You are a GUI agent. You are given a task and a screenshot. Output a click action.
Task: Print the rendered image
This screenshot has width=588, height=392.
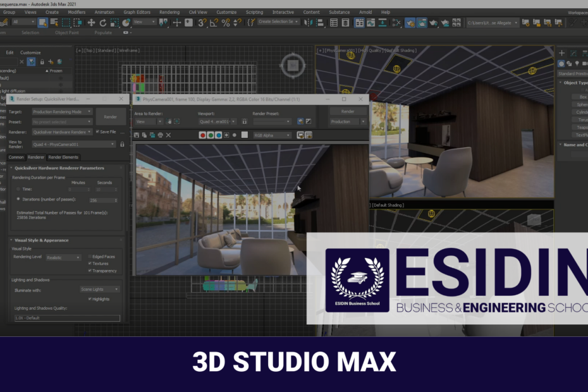159,135
